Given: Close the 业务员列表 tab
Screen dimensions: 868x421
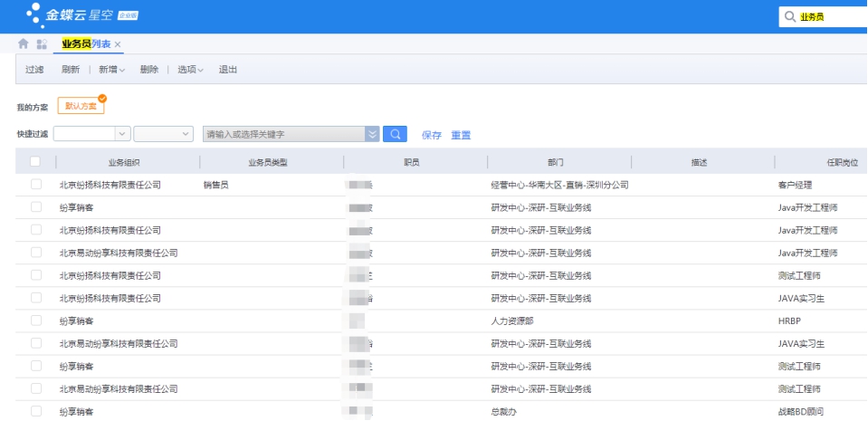Looking at the screenshot, I should 118,44.
